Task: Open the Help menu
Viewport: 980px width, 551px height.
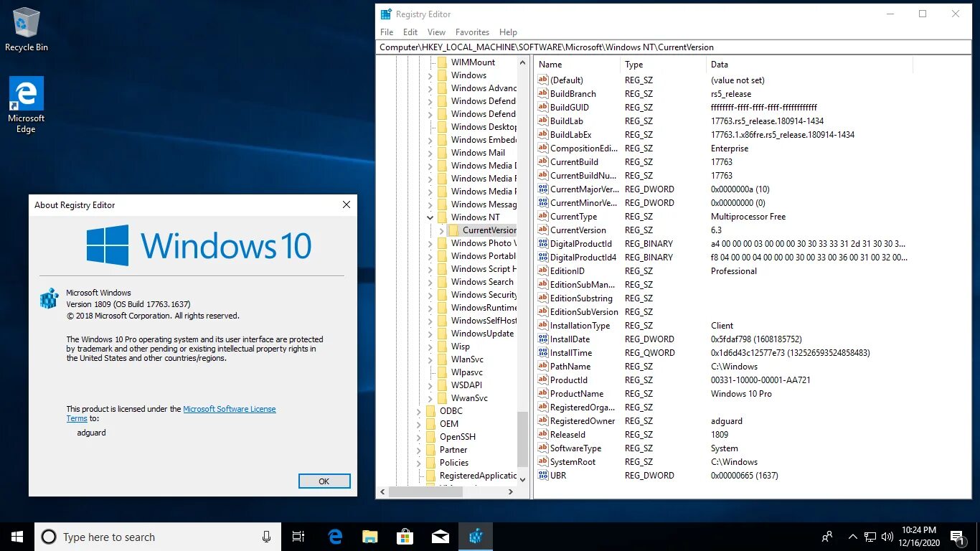Action: (508, 32)
